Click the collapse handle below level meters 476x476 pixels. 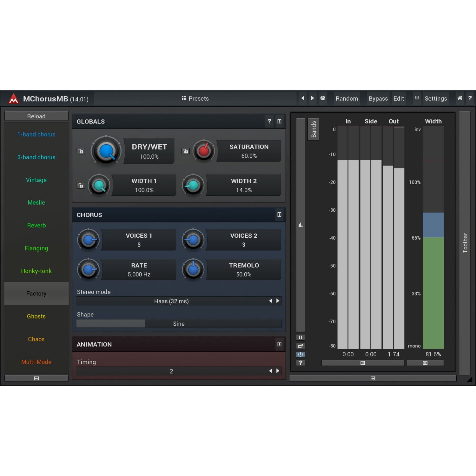[x=363, y=363]
